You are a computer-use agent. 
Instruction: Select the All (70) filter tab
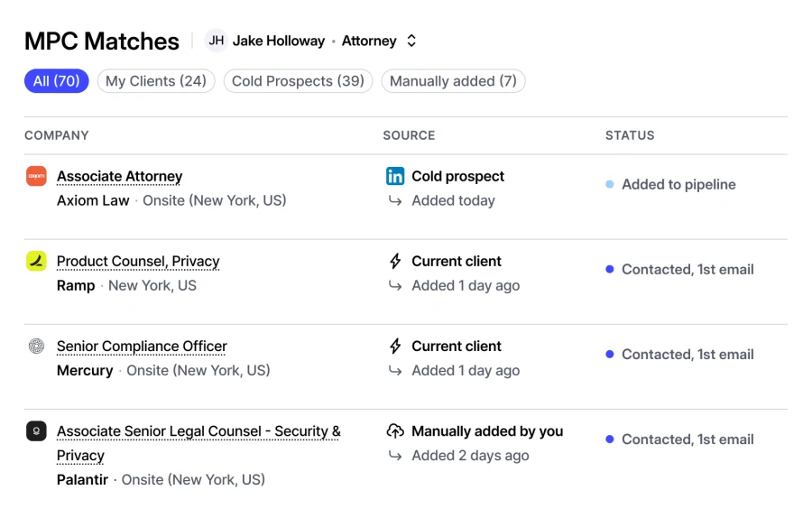[x=57, y=81]
